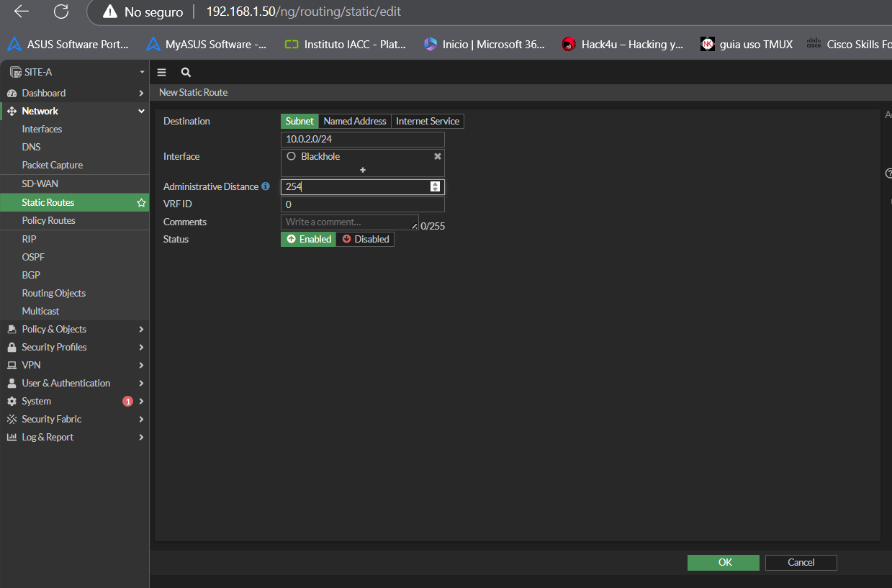Click the OK button
The width and height of the screenshot is (892, 588).
coord(724,562)
